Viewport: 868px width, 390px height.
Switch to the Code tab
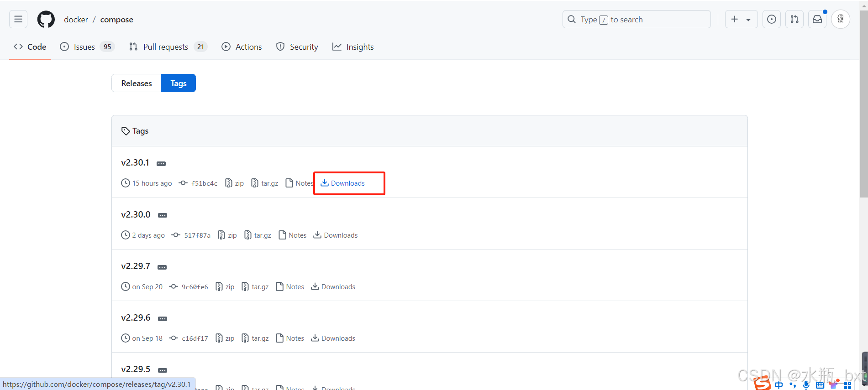point(30,47)
